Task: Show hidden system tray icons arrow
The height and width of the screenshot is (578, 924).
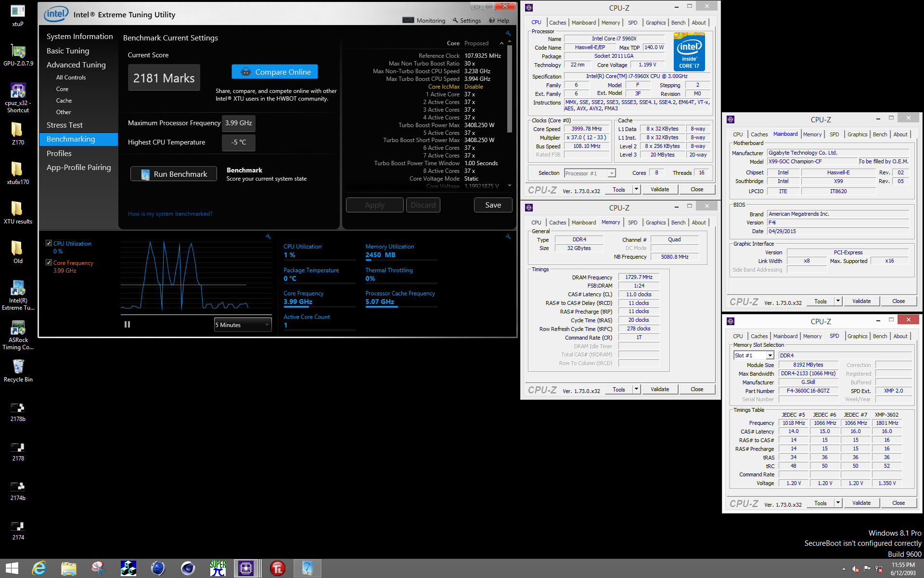Action: click(x=844, y=569)
